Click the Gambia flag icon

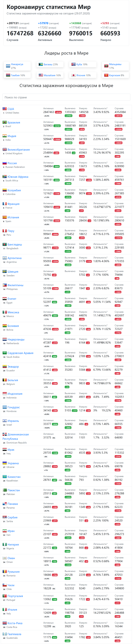coord(8,75)
